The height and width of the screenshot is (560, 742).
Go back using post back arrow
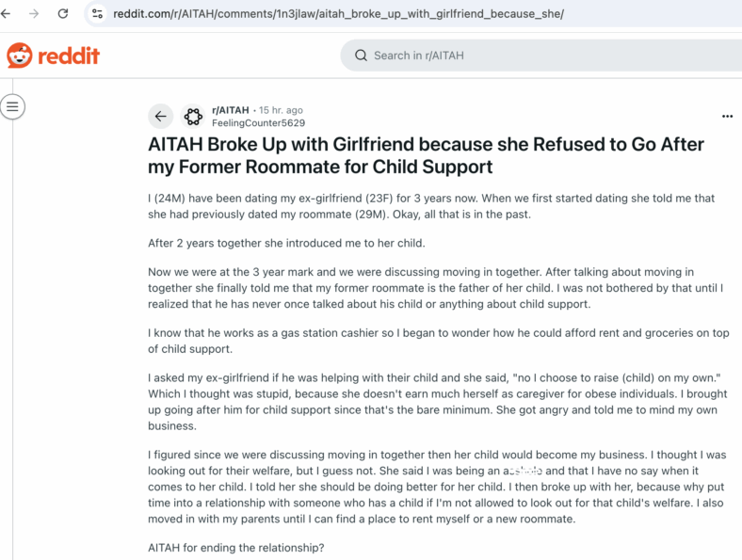point(160,116)
